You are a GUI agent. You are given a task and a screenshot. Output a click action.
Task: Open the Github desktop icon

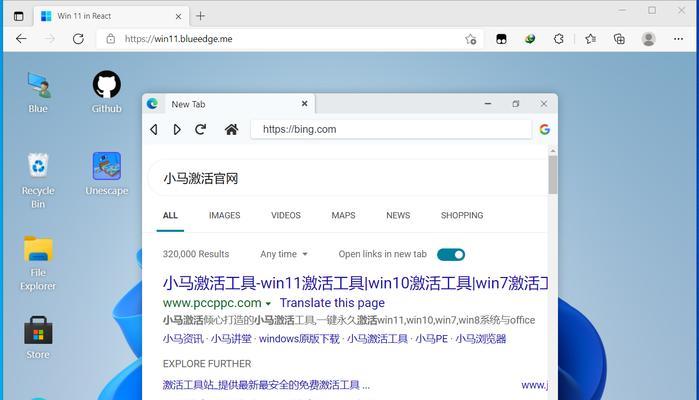(107, 92)
